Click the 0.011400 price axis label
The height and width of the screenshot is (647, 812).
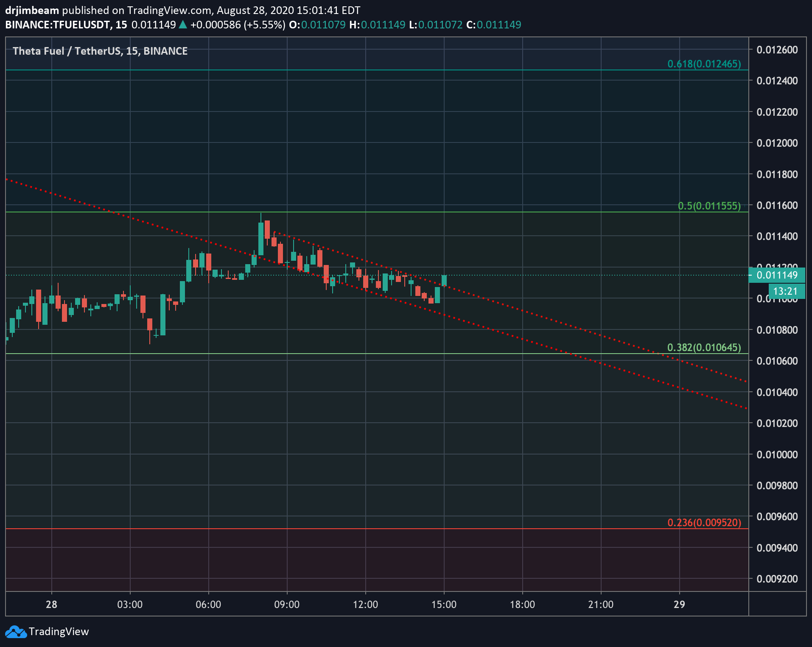(x=777, y=236)
